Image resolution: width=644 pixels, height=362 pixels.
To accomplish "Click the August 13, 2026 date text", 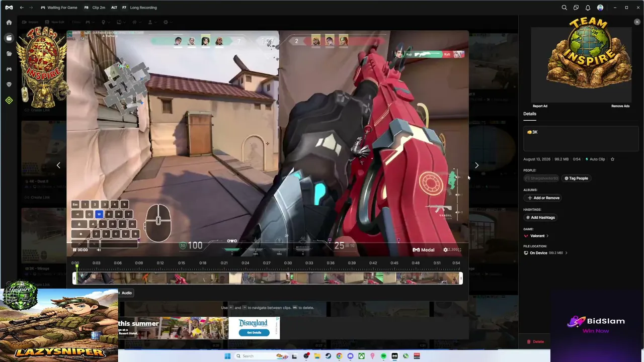I will pos(537,159).
